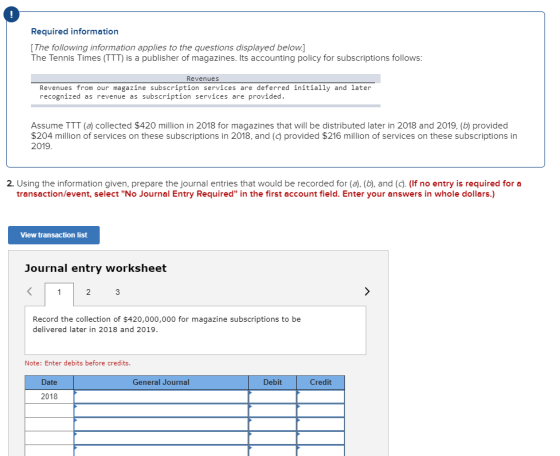This screenshot has width=560, height=456.
Task: Click the fourth row Credit field
Action: tap(321, 438)
